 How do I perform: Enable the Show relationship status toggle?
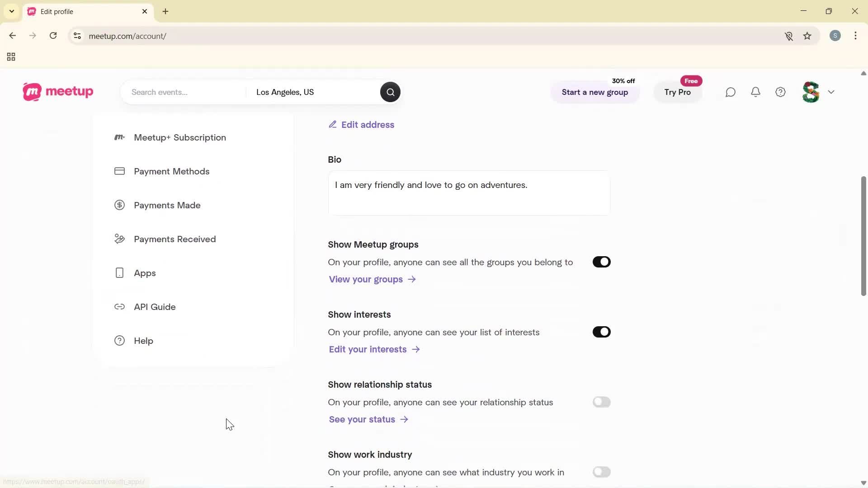tap(602, 402)
